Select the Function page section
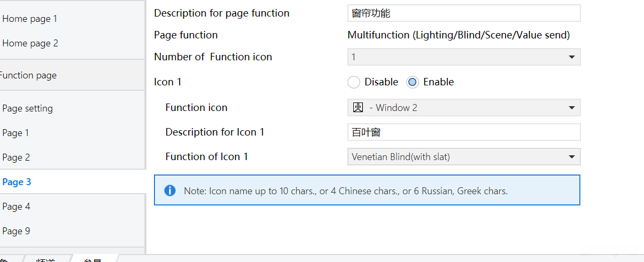The height and width of the screenshot is (262, 644). 29,76
